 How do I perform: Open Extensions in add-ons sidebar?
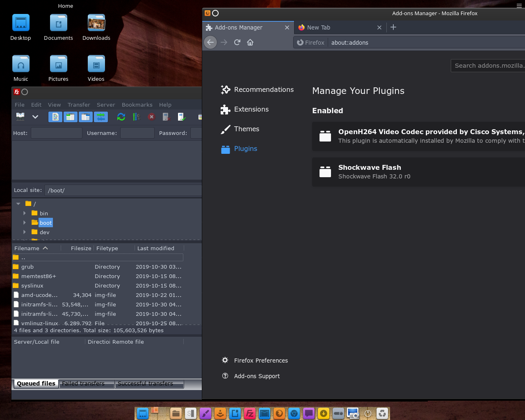point(245,109)
